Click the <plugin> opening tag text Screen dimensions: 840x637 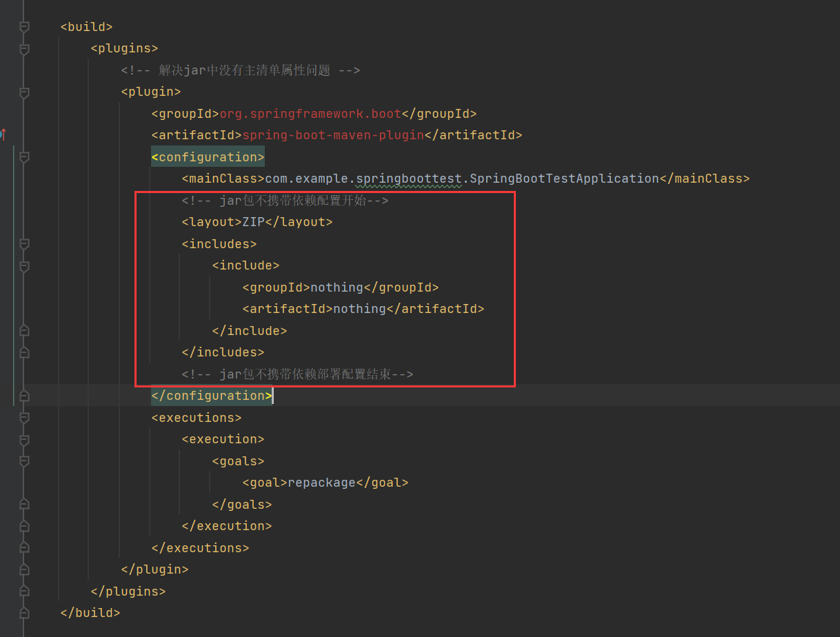(151, 92)
